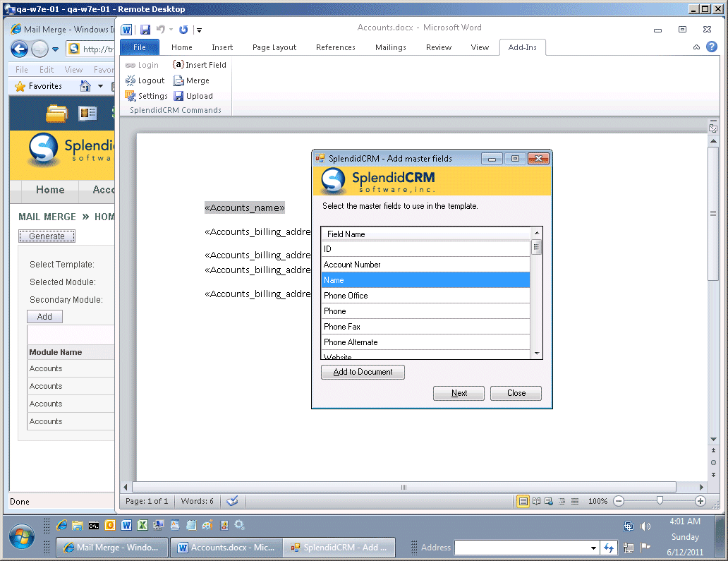This screenshot has height=561, width=728.
Task: Click the Add to Document button
Action: point(363,372)
